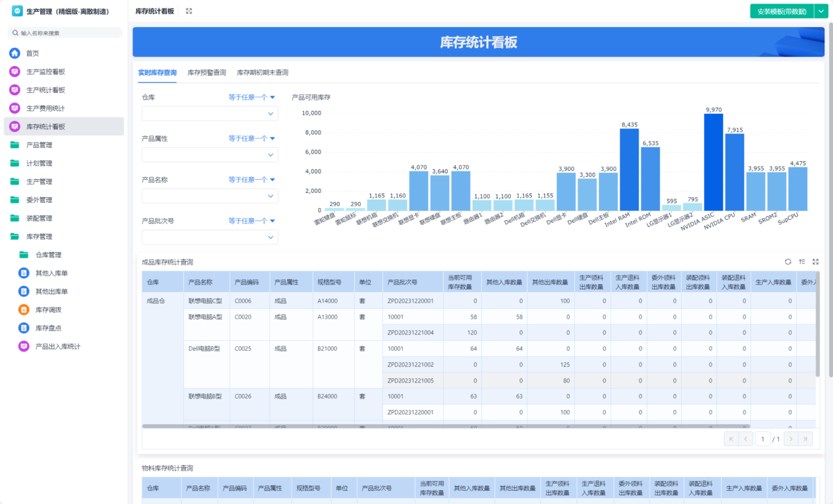Open 生产监控看板 dashboard icon
This screenshot has height=504, width=833.
click(15, 72)
